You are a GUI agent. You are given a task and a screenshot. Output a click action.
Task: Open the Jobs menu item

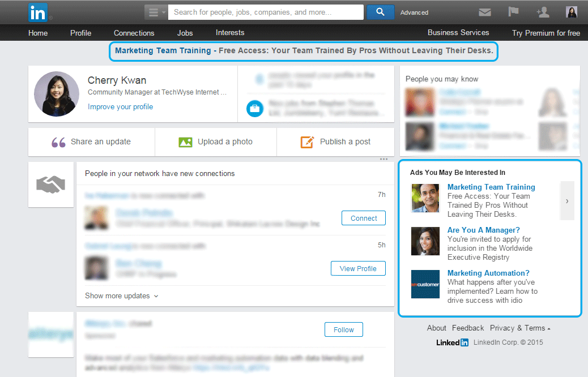point(185,33)
